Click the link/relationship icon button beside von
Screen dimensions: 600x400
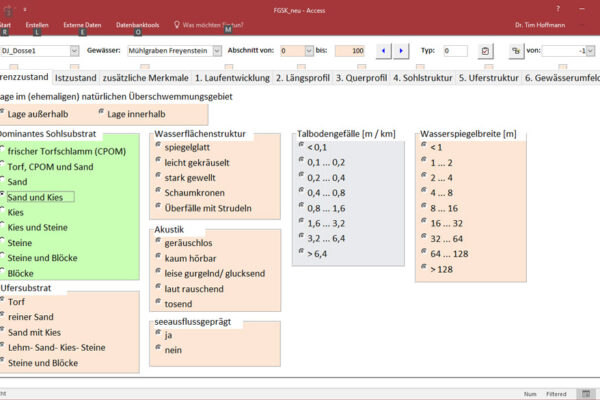tap(516, 51)
